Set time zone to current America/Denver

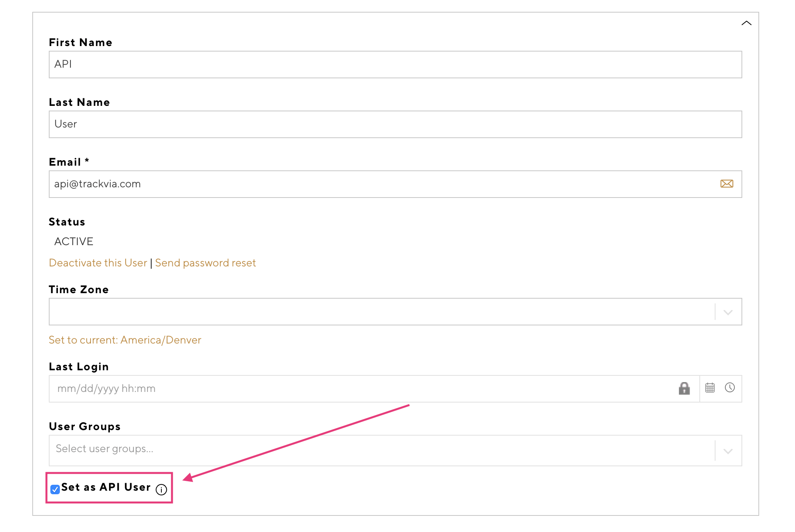pos(125,340)
